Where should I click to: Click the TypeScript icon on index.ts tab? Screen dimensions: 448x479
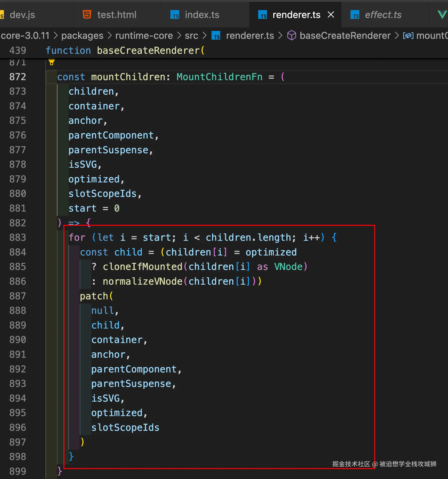[175, 15]
